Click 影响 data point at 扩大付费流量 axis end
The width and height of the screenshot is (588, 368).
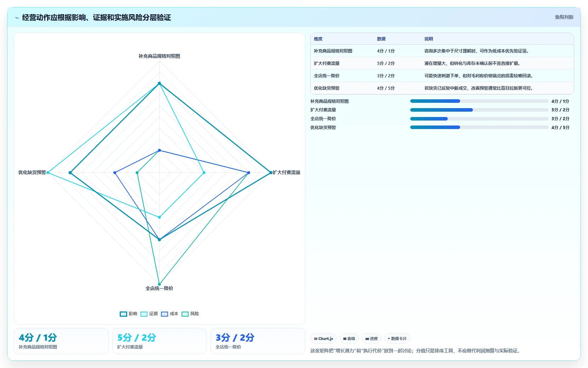tap(271, 173)
